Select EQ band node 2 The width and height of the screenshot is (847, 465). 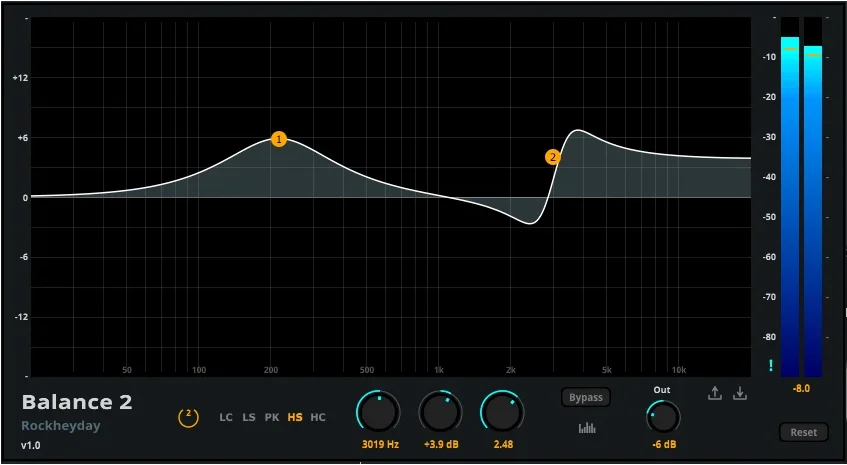[x=553, y=157]
